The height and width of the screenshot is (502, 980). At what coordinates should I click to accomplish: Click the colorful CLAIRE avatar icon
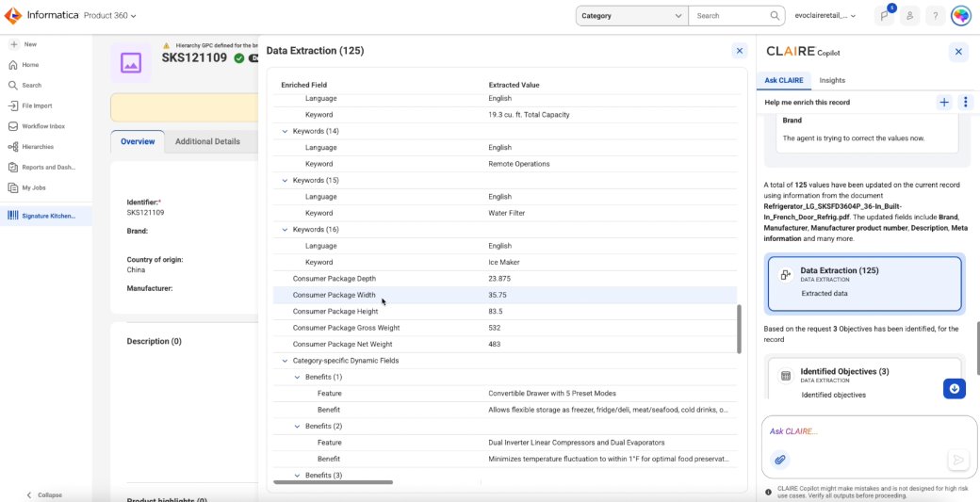[x=960, y=16]
